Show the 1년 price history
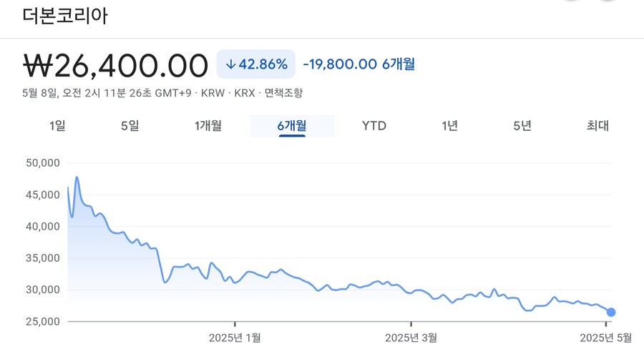The image size is (644, 352). [x=450, y=126]
